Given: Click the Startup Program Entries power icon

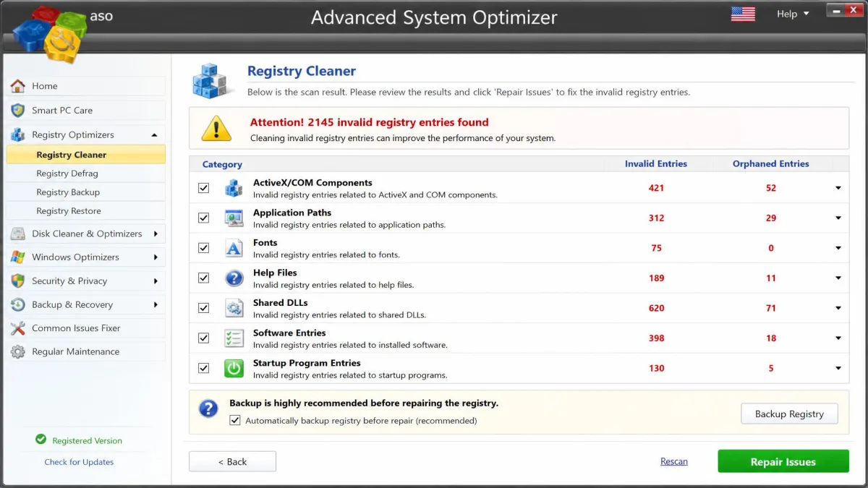Looking at the screenshot, I should [234, 369].
